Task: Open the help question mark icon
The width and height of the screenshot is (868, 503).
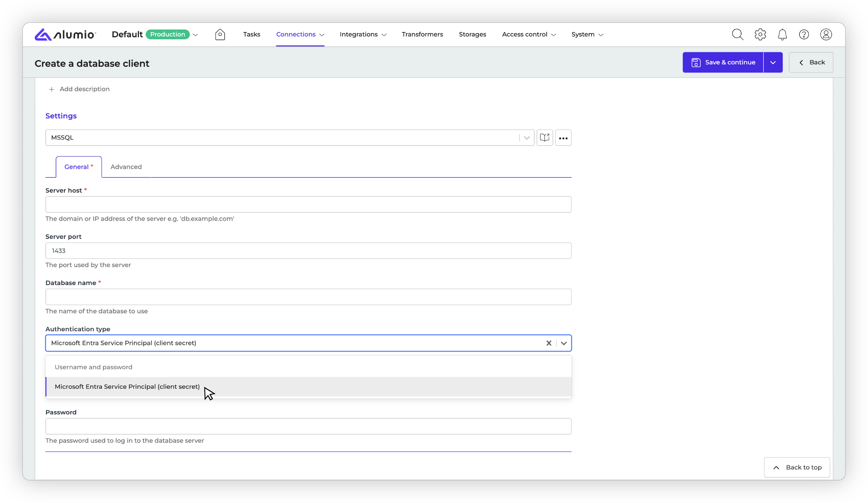Action: click(804, 34)
